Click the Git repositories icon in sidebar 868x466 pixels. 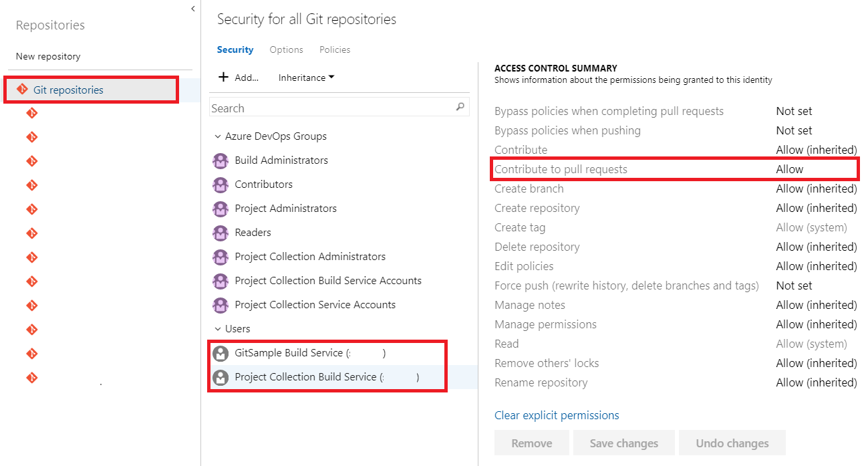tap(22, 90)
